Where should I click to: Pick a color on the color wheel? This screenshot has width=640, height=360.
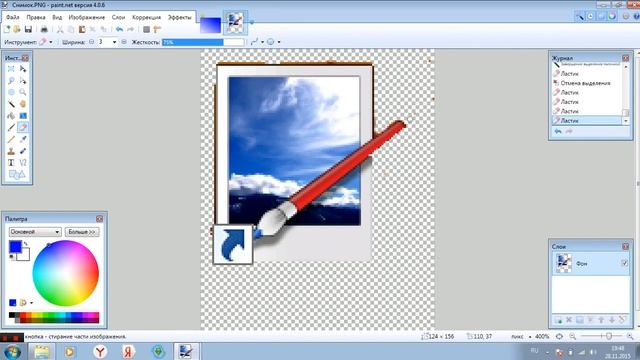tap(65, 273)
